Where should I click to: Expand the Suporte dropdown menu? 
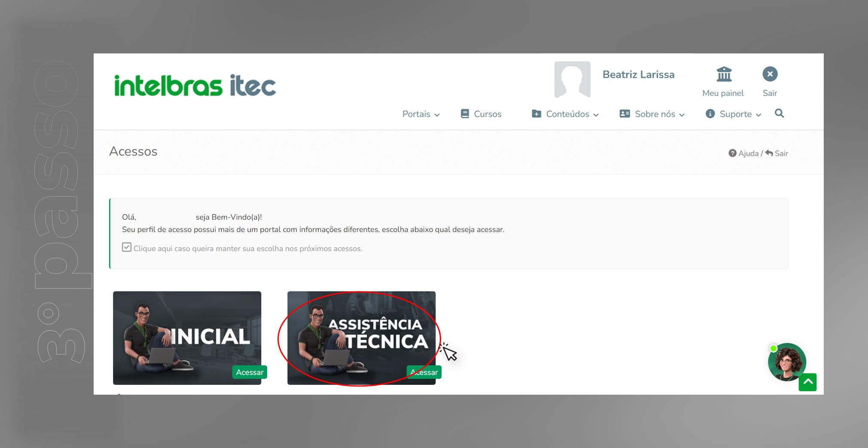coord(734,114)
